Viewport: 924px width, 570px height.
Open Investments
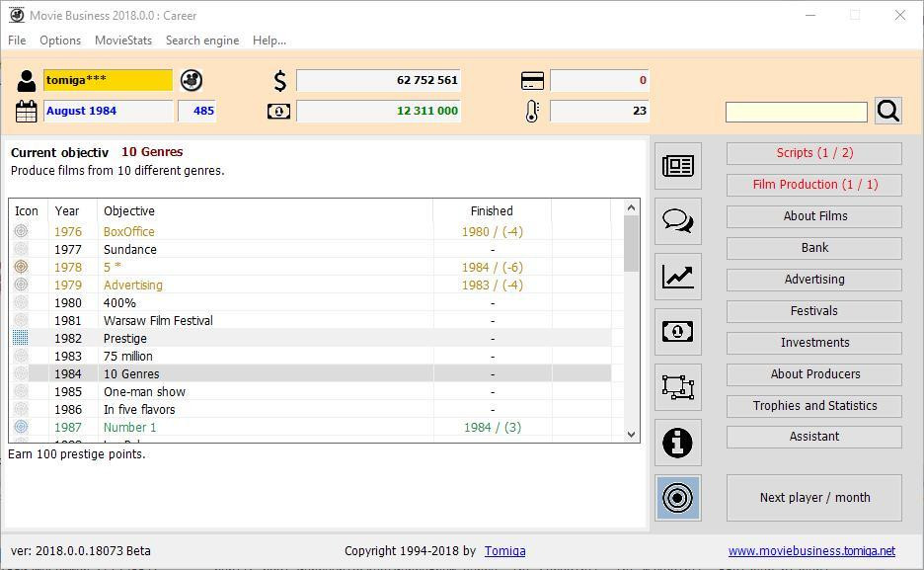pyautogui.click(x=813, y=343)
